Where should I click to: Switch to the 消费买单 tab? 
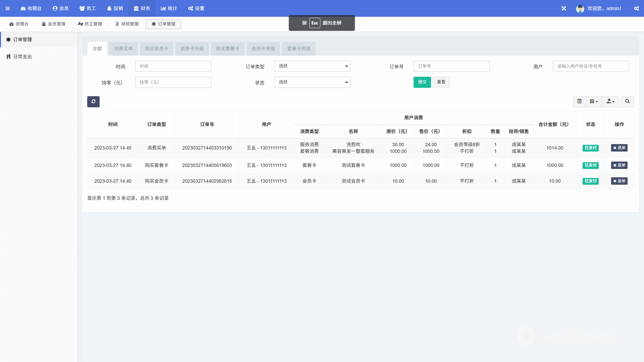point(123,49)
